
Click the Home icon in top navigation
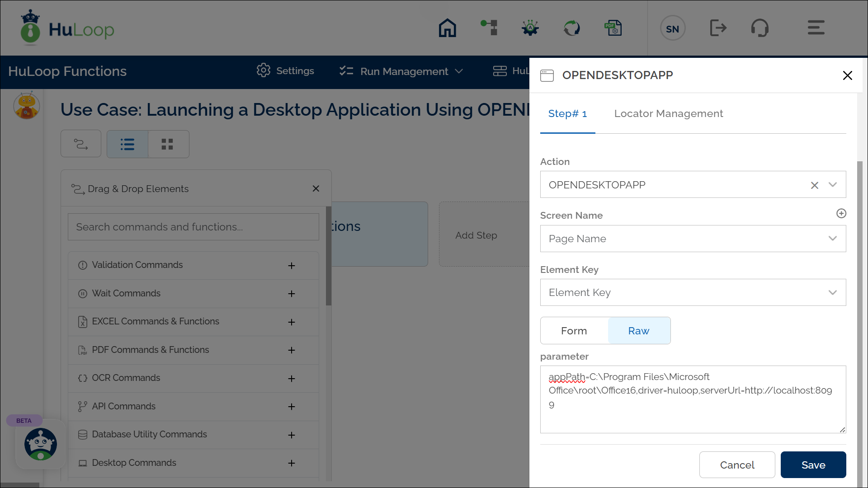[447, 28]
